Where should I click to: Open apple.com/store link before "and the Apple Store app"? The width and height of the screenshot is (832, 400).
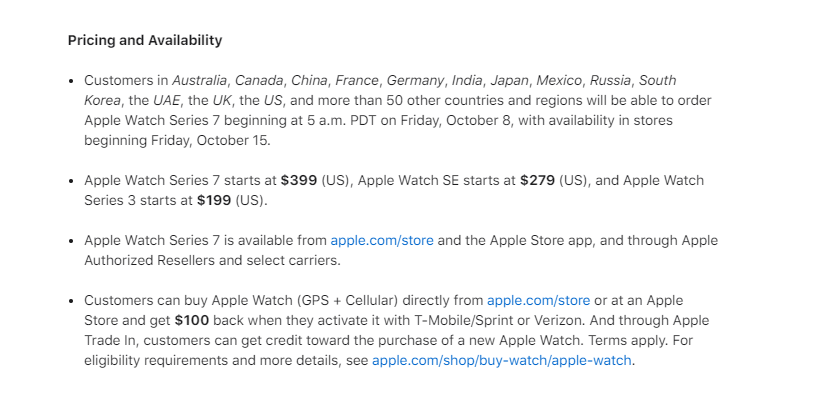382,241
